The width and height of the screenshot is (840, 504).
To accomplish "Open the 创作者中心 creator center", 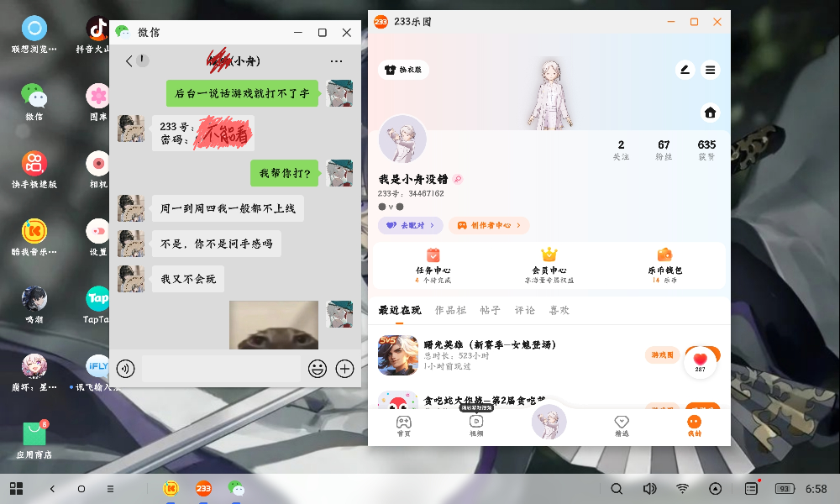I will tap(489, 225).
